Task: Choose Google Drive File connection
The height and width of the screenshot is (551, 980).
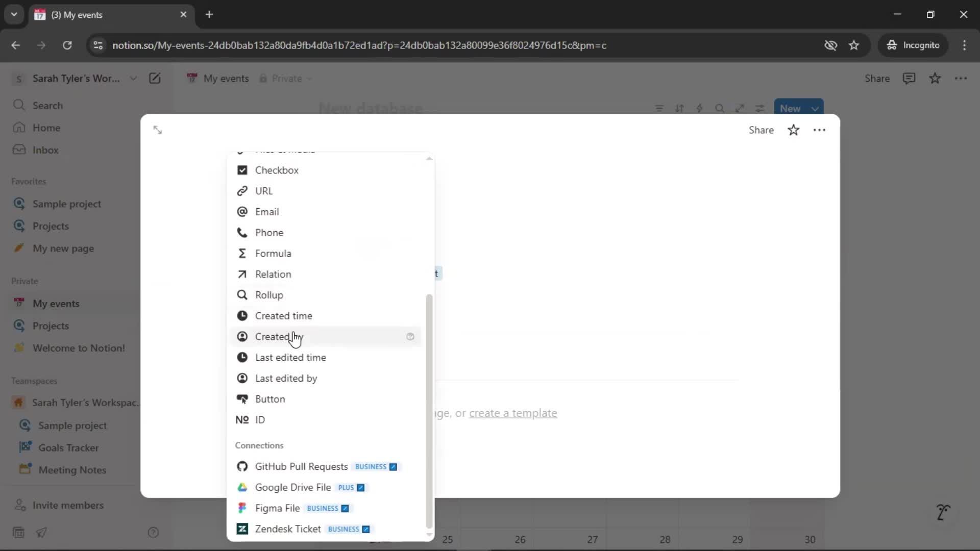Action: (x=325, y=488)
